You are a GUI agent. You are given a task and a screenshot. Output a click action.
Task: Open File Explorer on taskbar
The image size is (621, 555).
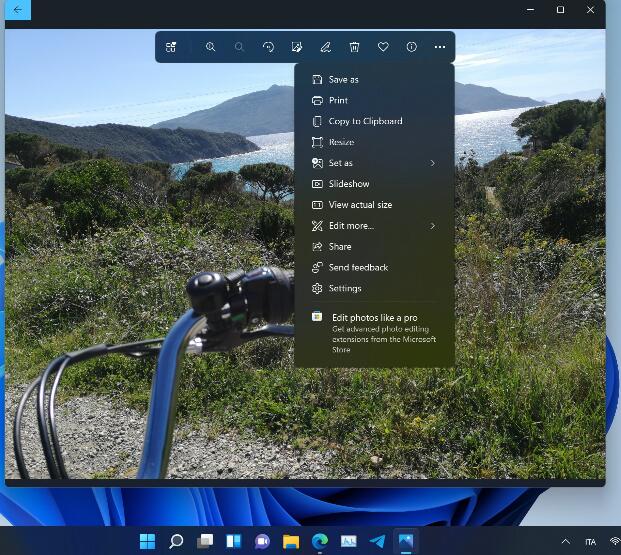click(291, 542)
